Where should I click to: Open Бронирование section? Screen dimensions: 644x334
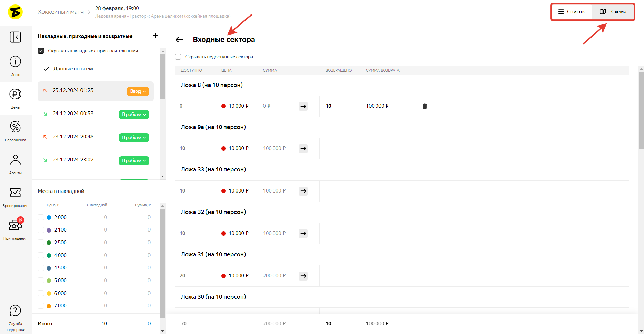tap(15, 196)
